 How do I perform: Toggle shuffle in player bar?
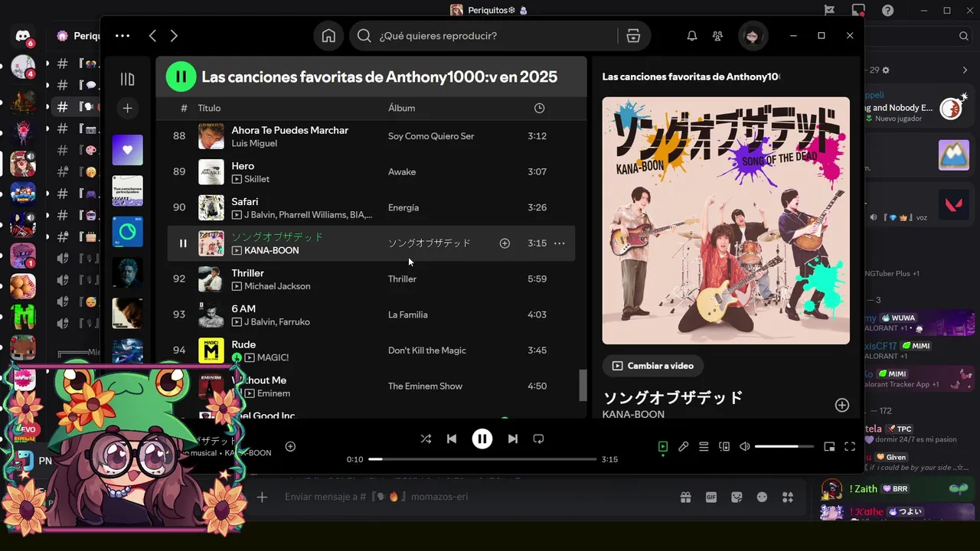[426, 439]
